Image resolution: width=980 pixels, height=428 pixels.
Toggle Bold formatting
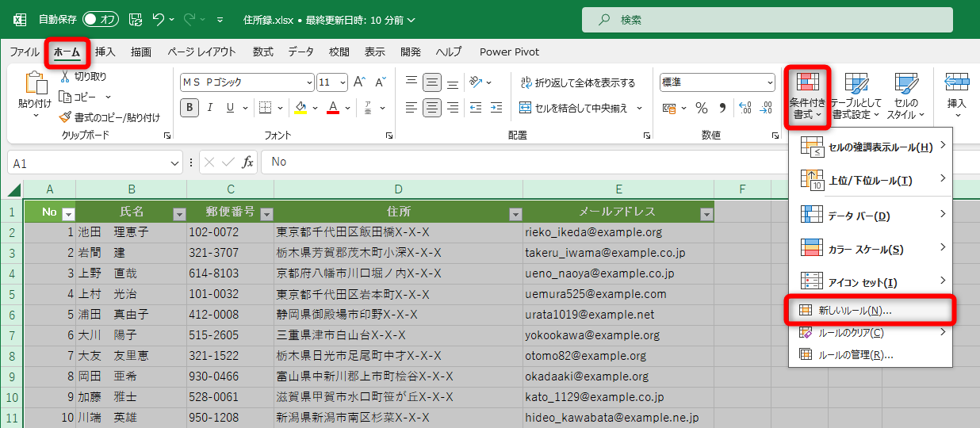[x=189, y=108]
